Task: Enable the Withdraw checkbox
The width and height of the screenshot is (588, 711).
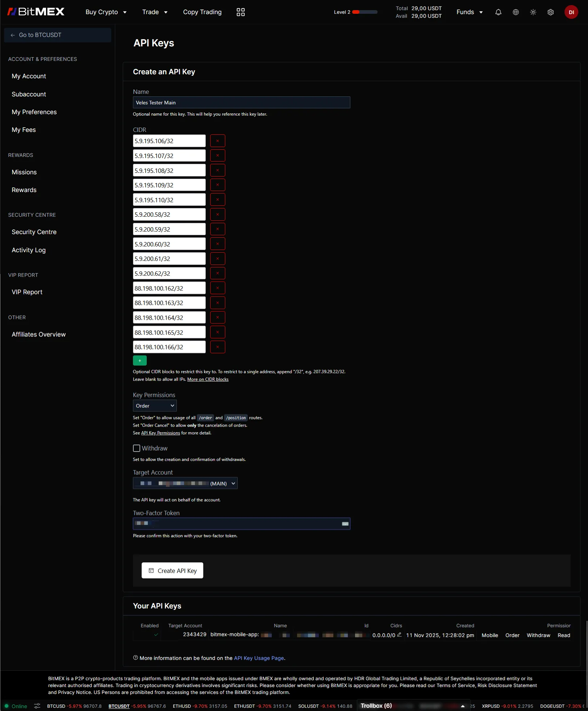Action: click(x=136, y=448)
